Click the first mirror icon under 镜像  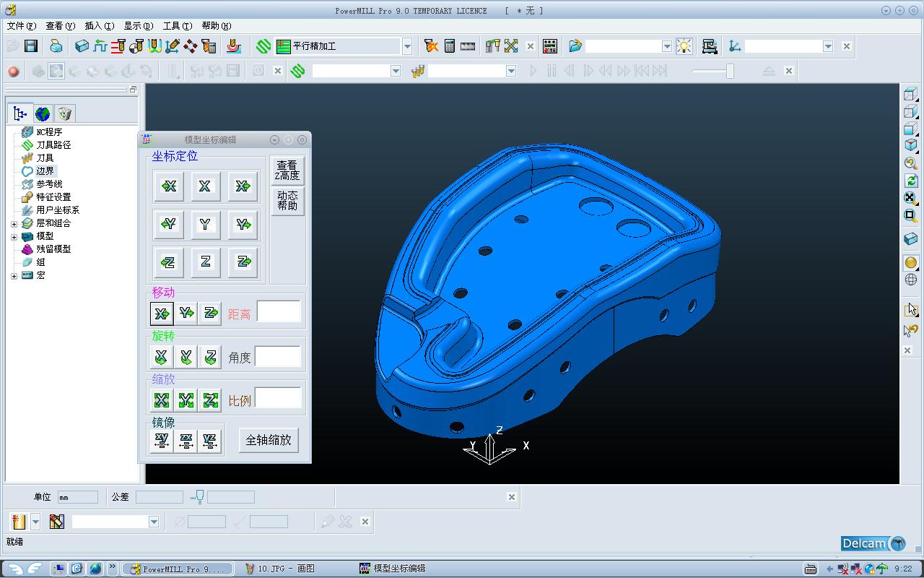click(162, 441)
